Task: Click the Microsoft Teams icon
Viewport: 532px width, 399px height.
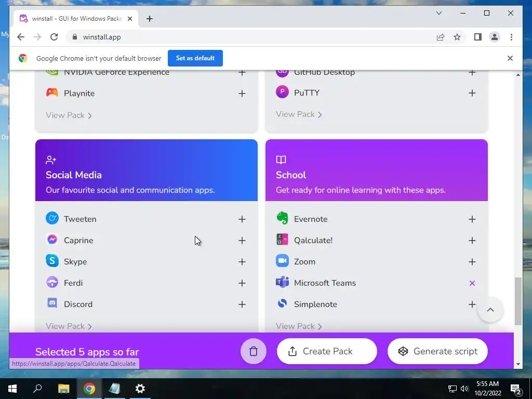Action: (282, 282)
